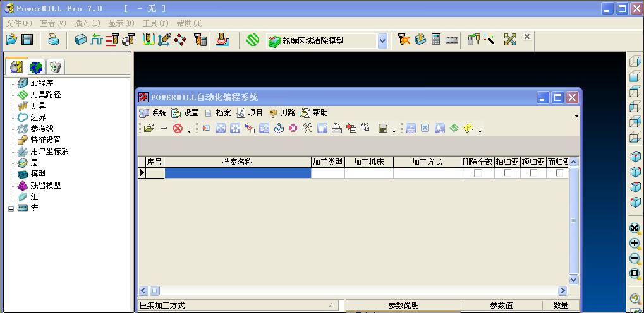Open 档案 menu in automation window

(x=217, y=113)
